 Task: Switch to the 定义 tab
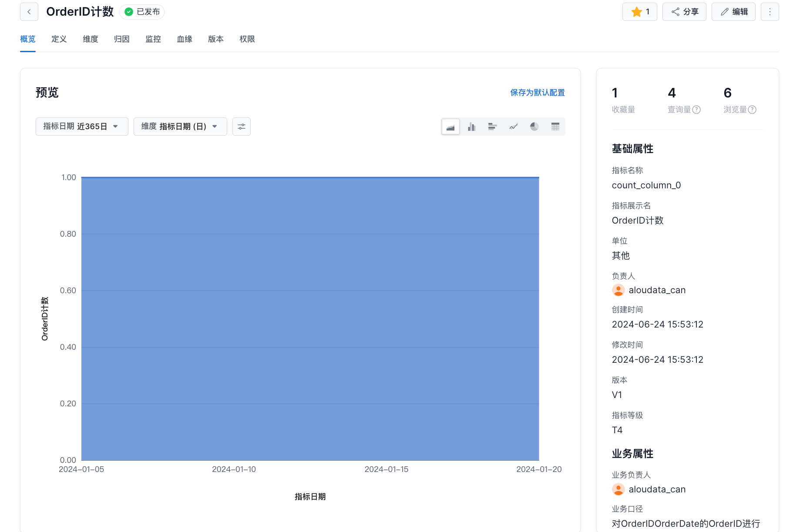click(59, 39)
